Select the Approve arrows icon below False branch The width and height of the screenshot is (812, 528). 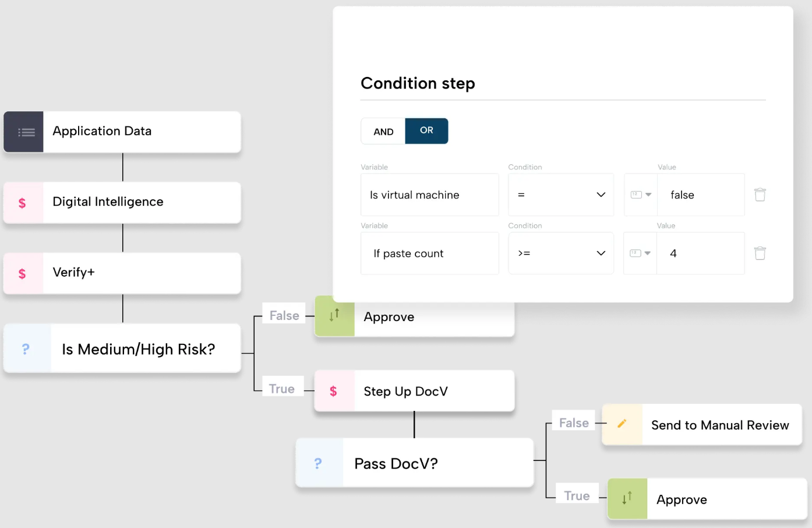coord(334,316)
